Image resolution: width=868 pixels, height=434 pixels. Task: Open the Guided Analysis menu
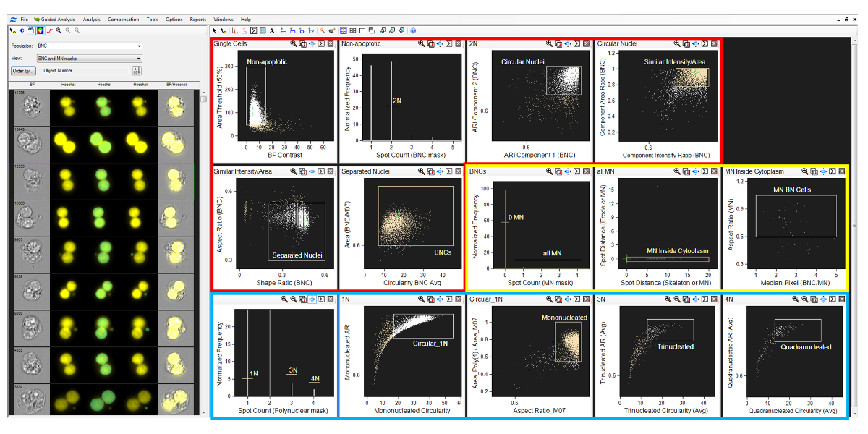(56, 19)
